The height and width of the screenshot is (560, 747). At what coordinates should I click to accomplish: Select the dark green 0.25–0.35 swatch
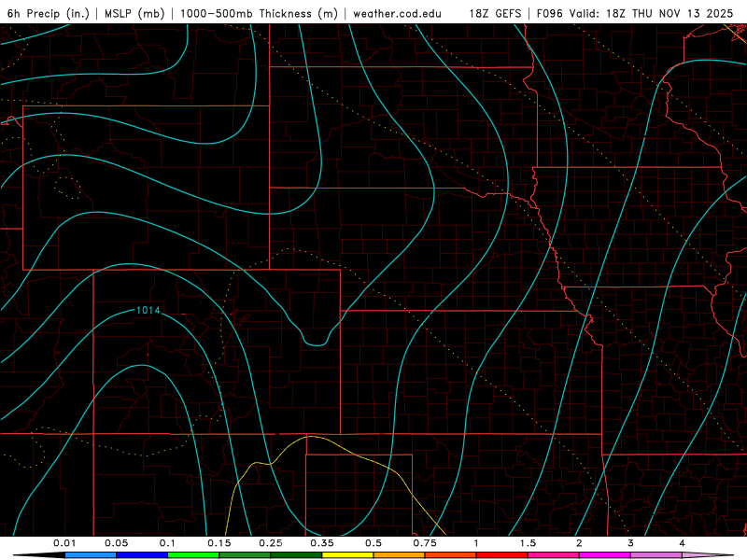coord(296,555)
